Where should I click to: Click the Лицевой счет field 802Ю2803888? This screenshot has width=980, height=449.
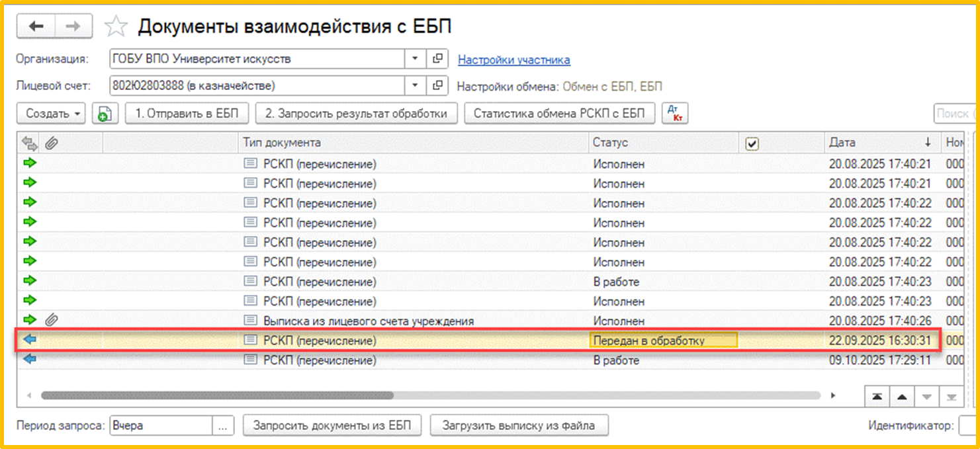point(257,85)
